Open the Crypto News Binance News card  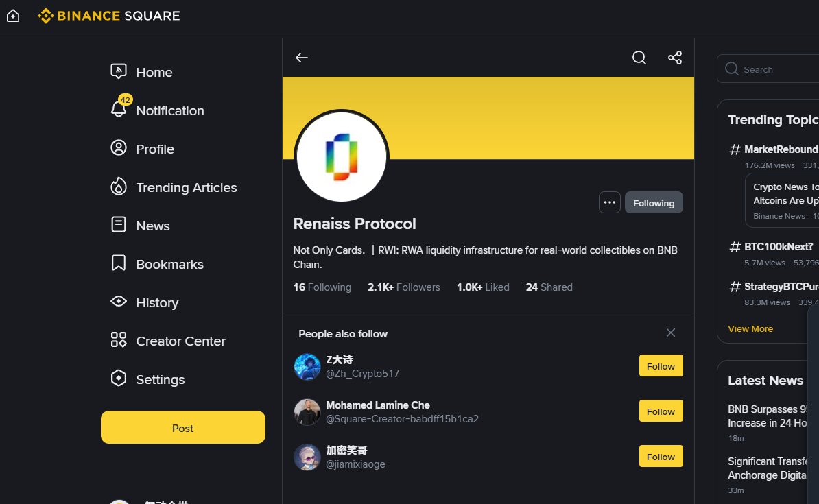(782, 200)
